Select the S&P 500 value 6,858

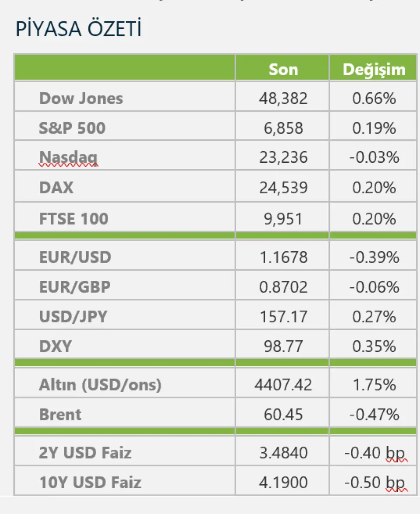point(283,128)
